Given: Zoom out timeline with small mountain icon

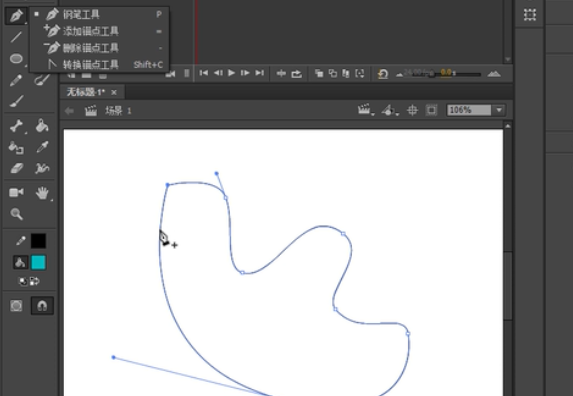Looking at the screenshot, I should click(399, 75).
